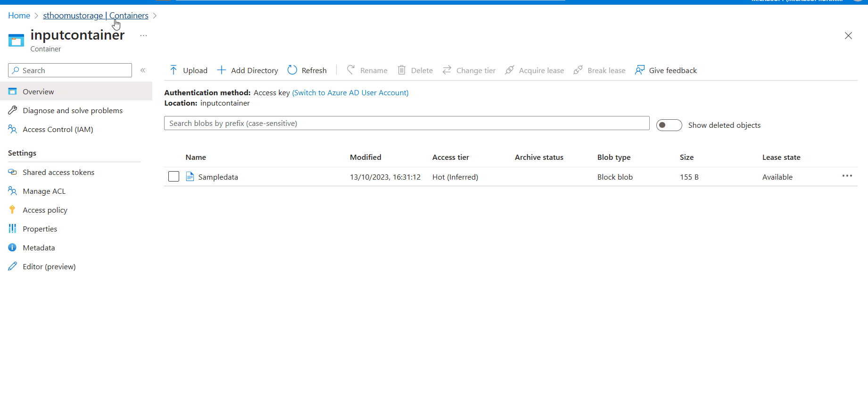Screen dimensions: 868x397
Task: Click the inputcontainer container icon
Action: (16, 41)
